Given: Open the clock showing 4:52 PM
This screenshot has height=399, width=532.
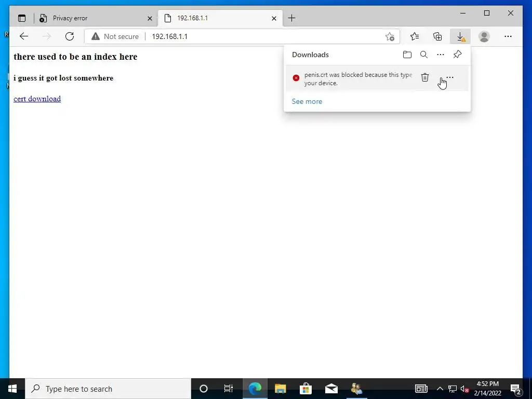Looking at the screenshot, I should tap(487, 389).
